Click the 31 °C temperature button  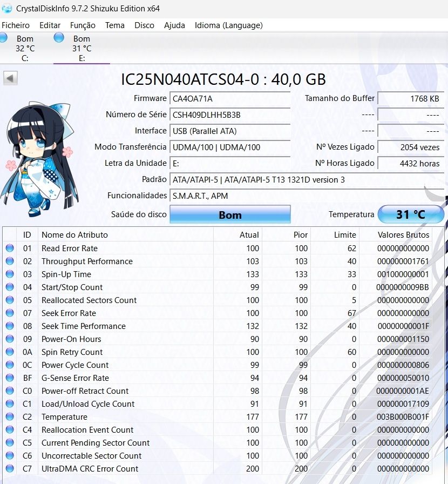(411, 214)
